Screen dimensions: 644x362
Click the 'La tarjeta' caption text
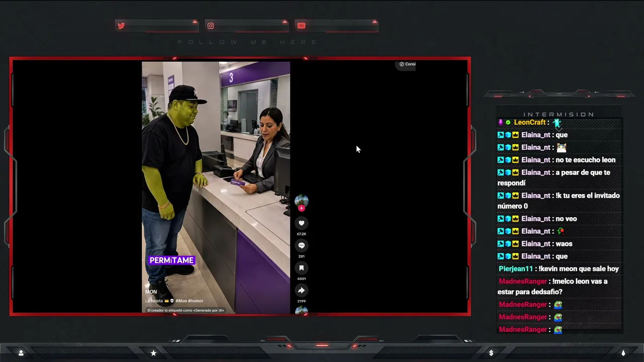(154, 301)
